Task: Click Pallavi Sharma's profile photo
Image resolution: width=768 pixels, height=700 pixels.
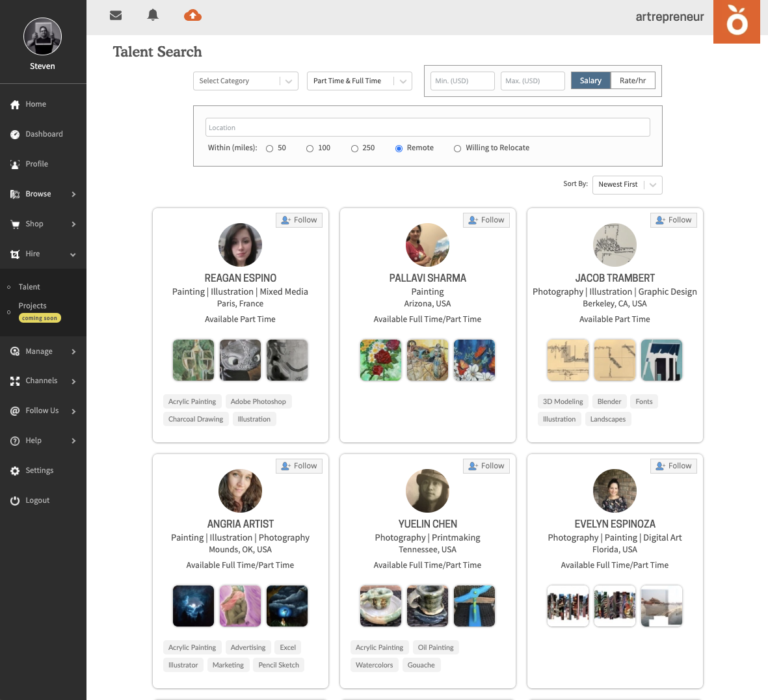Action: [x=428, y=245]
